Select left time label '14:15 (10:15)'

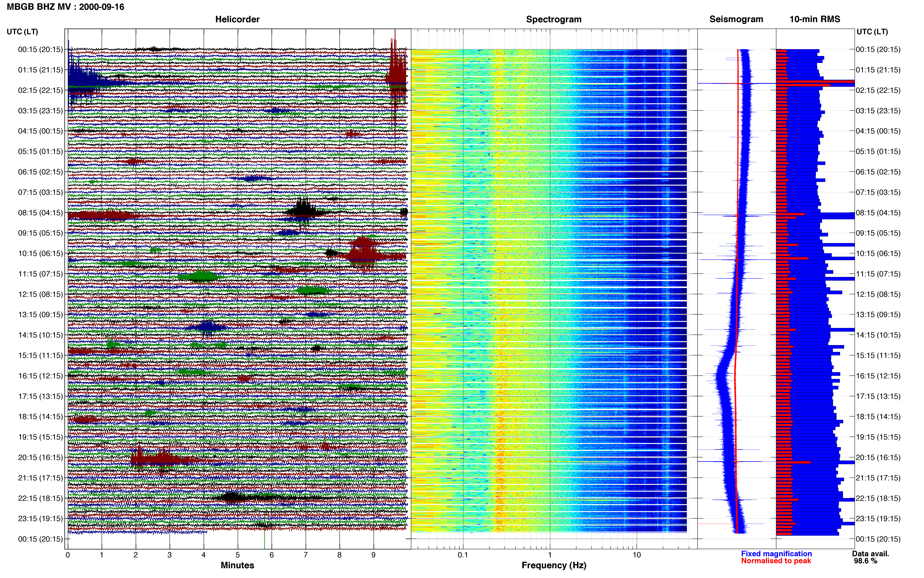tap(41, 335)
